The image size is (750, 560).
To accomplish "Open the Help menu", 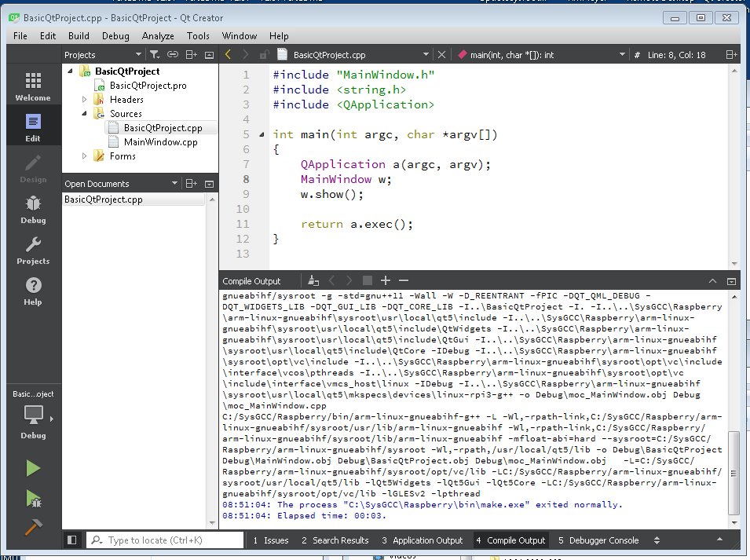I will 279,36.
